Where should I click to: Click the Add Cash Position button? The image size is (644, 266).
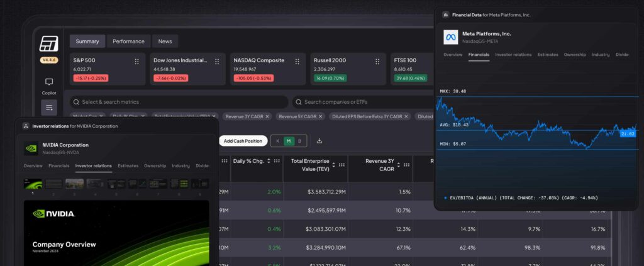point(243,141)
